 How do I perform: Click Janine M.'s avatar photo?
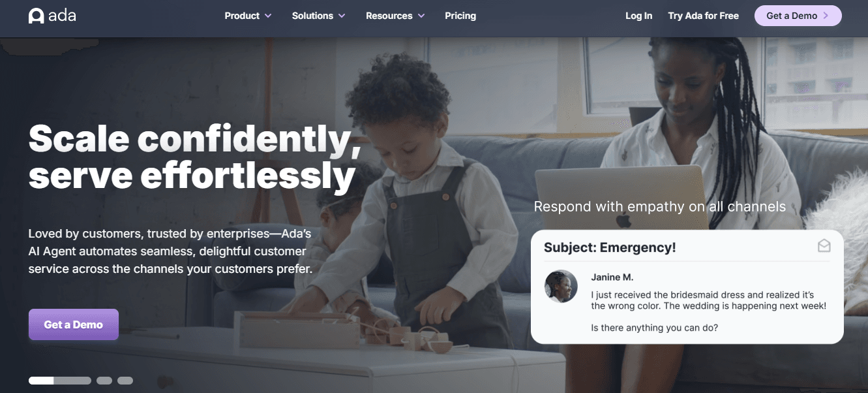tap(561, 286)
